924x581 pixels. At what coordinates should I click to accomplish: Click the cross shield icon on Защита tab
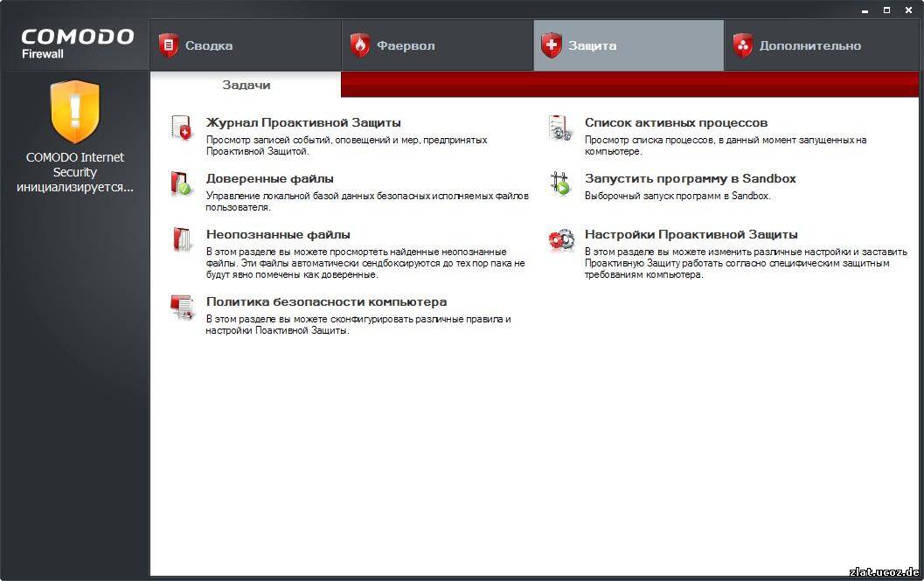552,45
